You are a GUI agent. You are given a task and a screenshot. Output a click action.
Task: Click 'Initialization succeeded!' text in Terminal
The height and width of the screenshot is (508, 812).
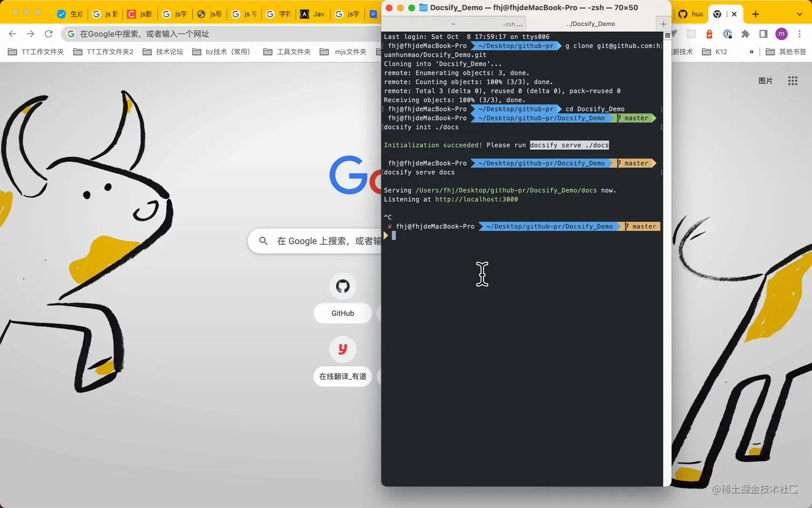click(x=433, y=145)
